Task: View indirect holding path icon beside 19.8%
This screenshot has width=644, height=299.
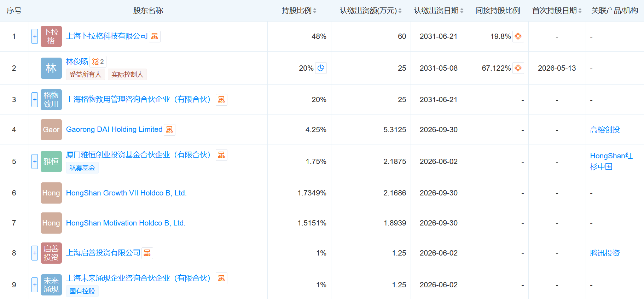Action: [518, 36]
